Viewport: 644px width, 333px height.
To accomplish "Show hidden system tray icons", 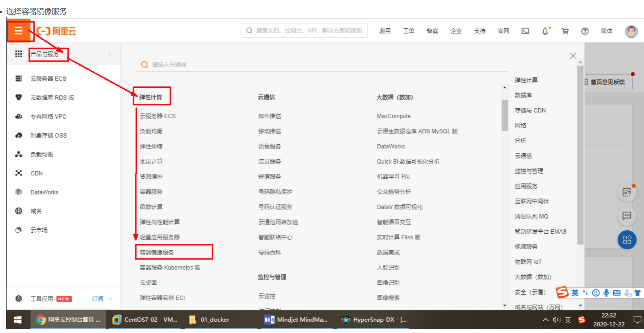I will 545,320.
